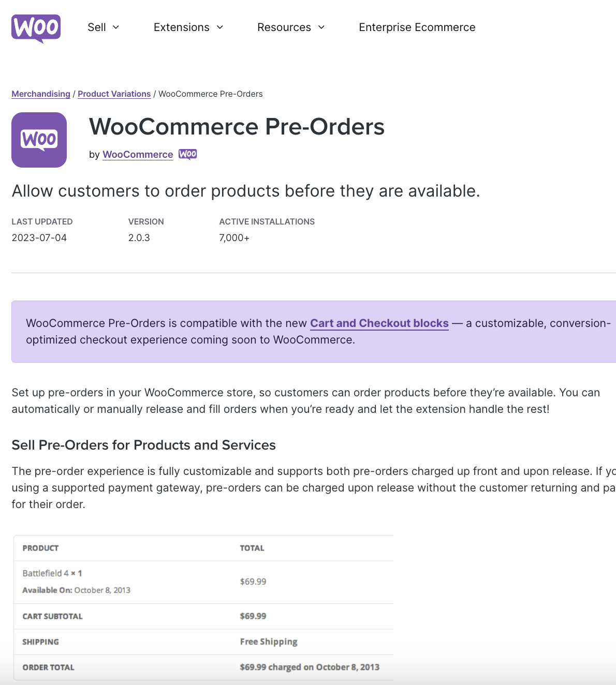The height and width of the screenshot is (685, 616).
Task: Click the version number 2.0.3
Action: [139, 237]
